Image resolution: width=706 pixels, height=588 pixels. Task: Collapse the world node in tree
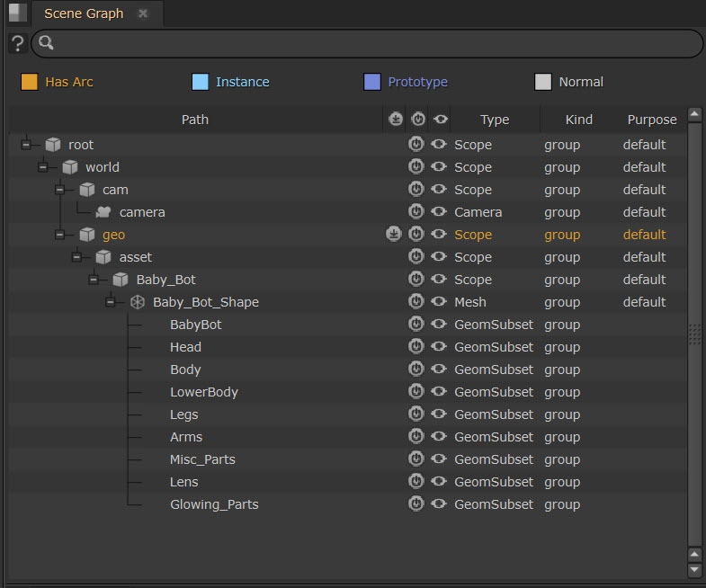[x=43, y=167]
